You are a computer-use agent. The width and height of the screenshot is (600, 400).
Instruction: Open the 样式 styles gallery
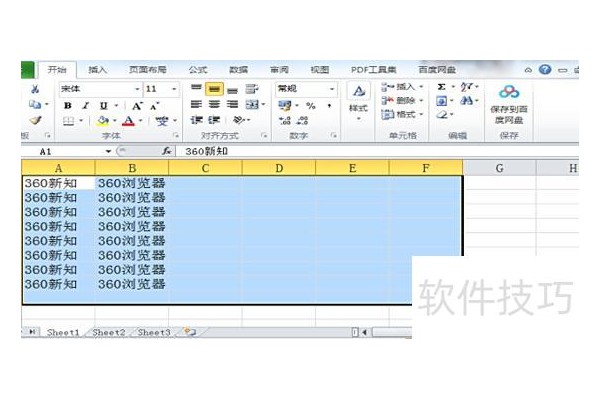[359, 101]
